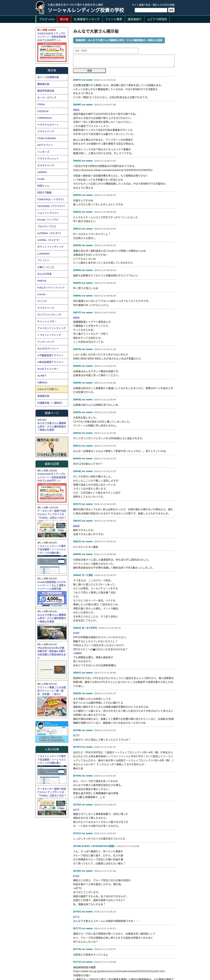Open FUNDI 10%超 thumbnail in 最新の記事
The width and height of the screenshot is (210, 980).
[x=52, y=529]
